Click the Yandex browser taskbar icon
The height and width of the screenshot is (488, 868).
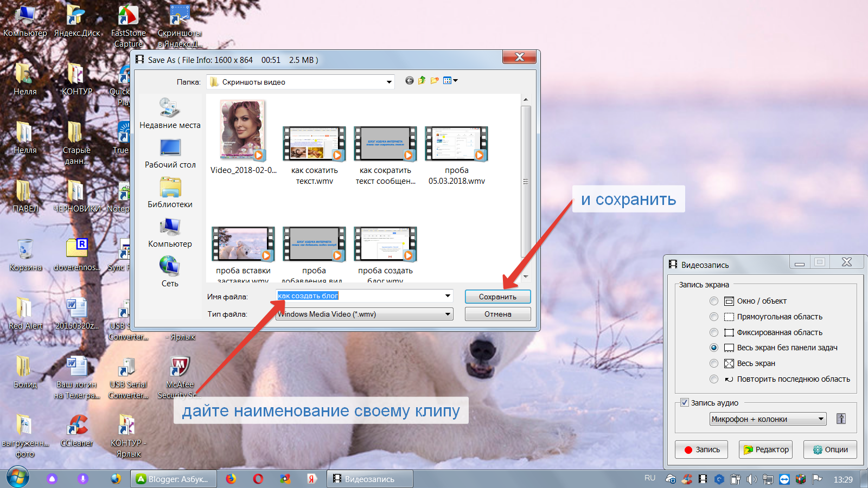pyautogui.click(x=311, y=479)
